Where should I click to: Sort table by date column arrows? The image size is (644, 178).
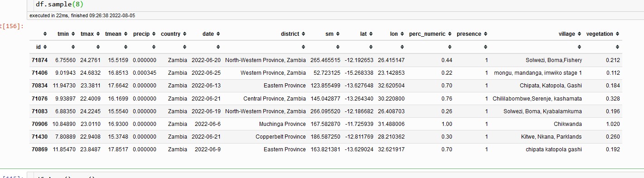pos(218,34)
